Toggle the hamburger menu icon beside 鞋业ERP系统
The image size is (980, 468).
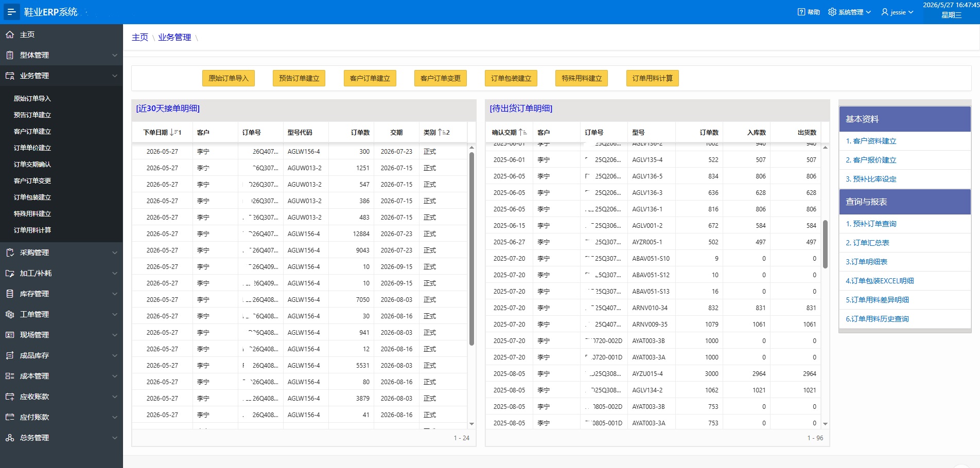11,12
